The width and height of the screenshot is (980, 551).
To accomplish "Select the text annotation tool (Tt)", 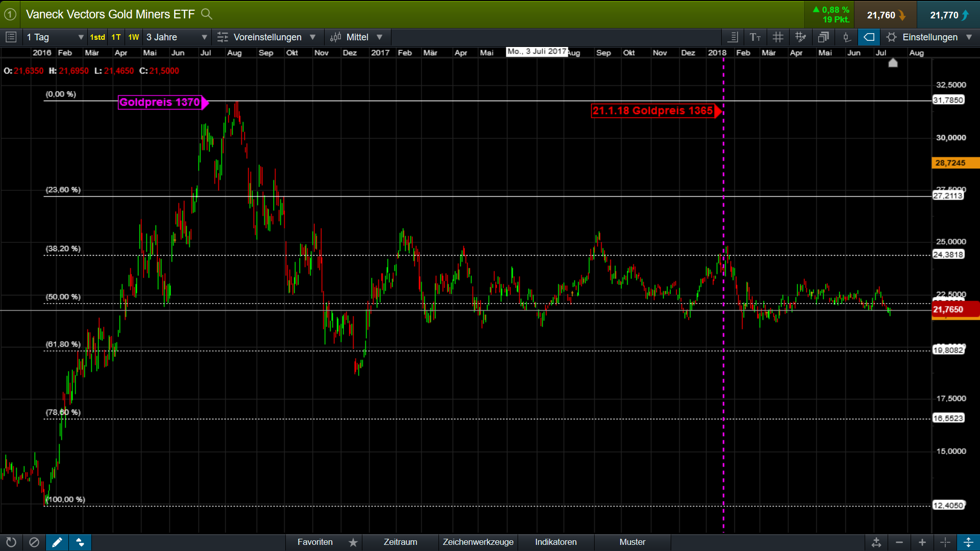I will coord(755,37).
